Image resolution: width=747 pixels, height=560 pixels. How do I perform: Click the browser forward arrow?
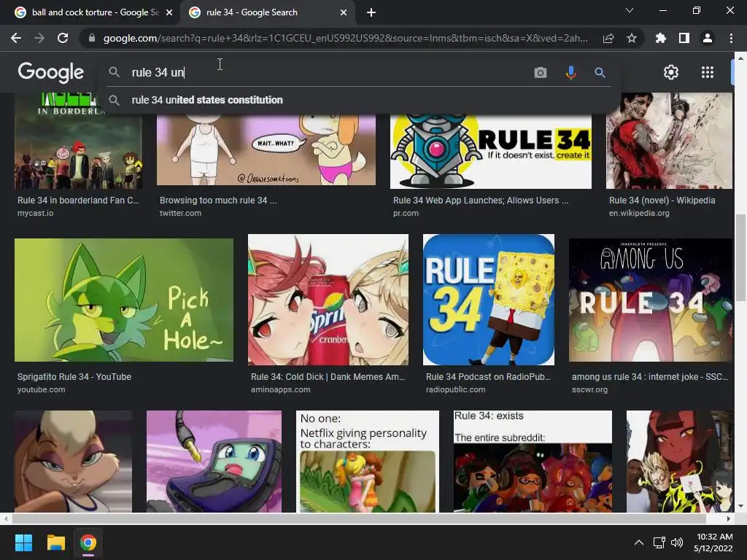click(39, 38)
